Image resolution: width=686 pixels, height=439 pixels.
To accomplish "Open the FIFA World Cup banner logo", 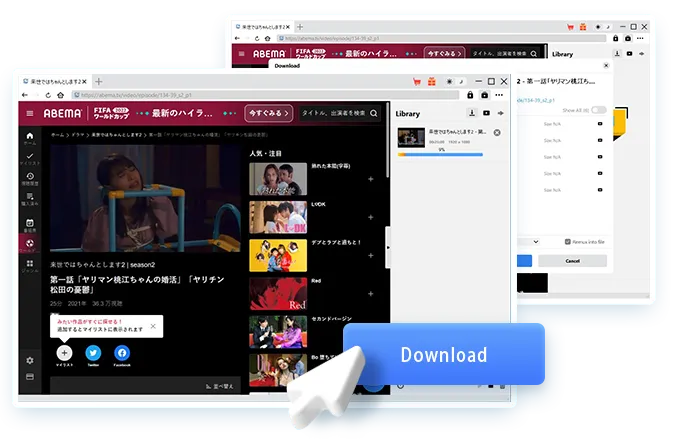I will (111, 113).
